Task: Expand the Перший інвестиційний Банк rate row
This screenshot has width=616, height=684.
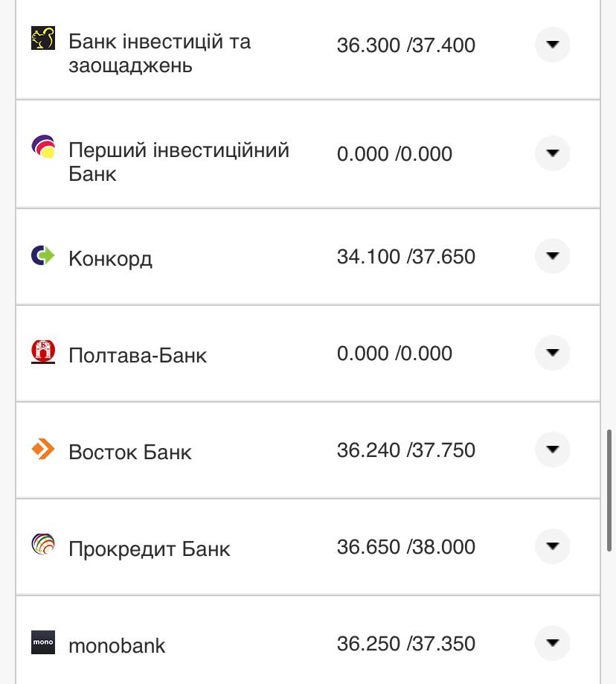Action: tap(552, 153)
